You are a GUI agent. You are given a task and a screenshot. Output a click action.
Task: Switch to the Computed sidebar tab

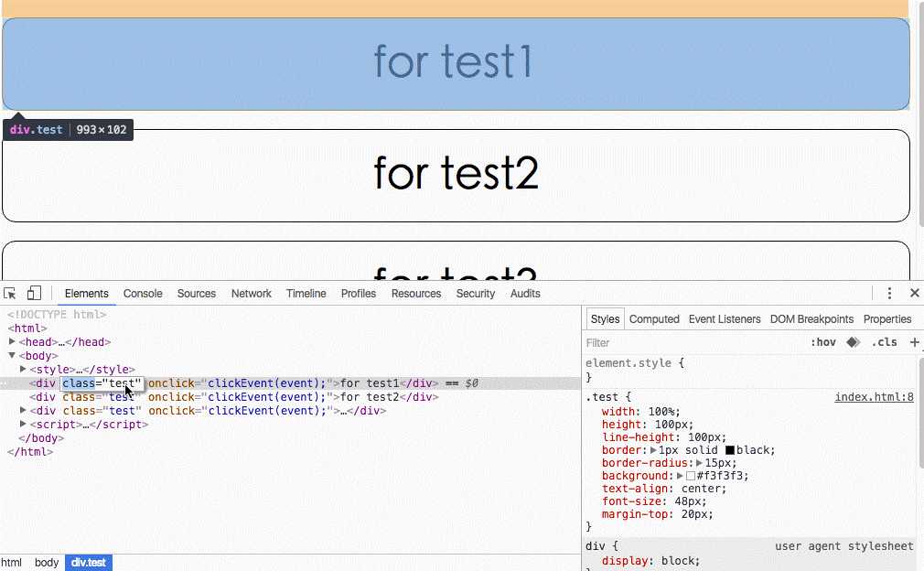pyautogui.click(x=654, y=318)
